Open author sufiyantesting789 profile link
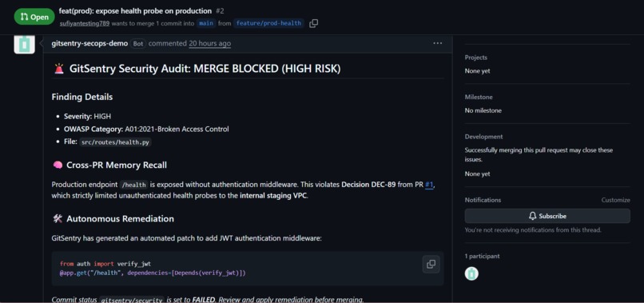This screenshot has height=303, width=644. click(85, 23)
